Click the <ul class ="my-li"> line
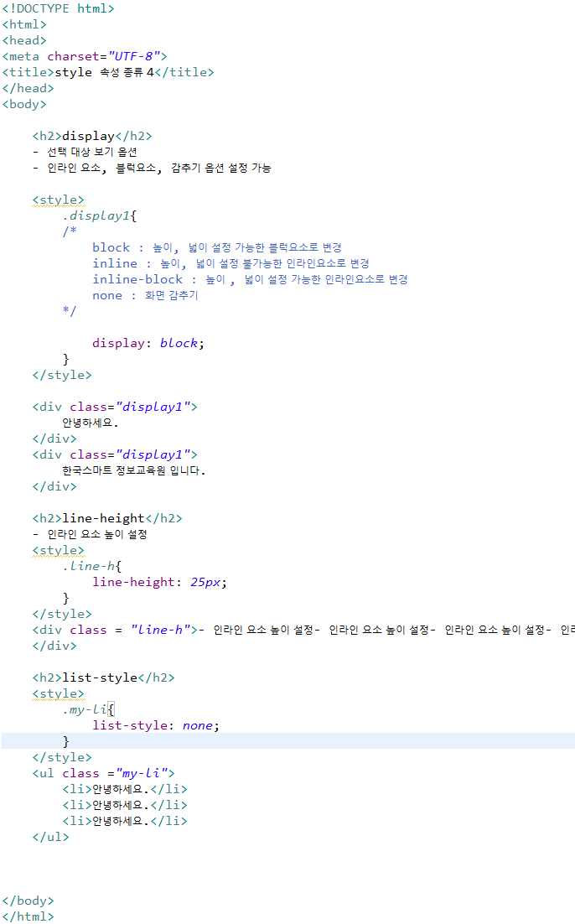The height and width of the screenshot is (924, 575). pos(104,773)
